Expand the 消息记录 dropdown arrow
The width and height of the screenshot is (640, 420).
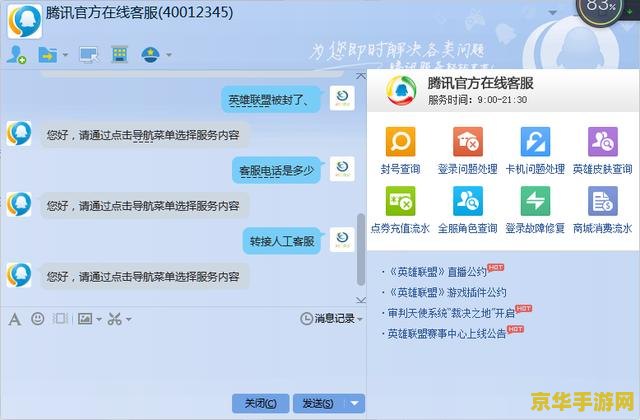(x=360, y=319)
